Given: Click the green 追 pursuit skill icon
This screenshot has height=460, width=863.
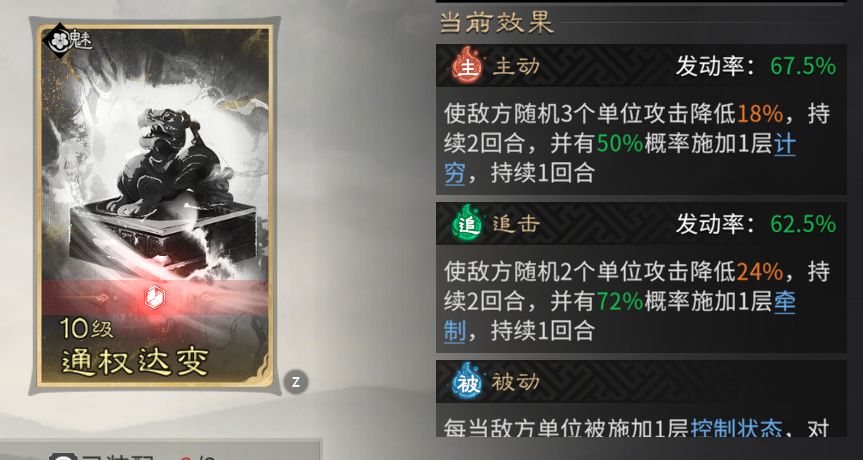Looking at the screenshot, I should coord(467,224).
